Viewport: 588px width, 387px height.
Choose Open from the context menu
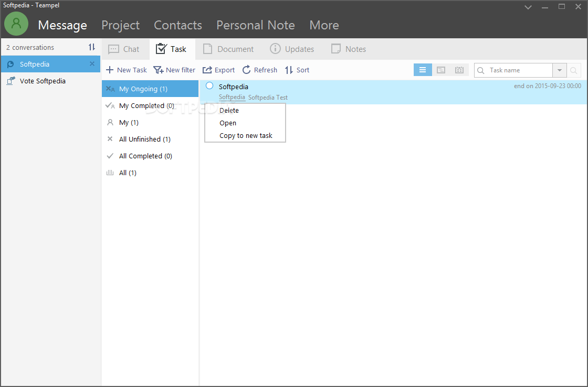(245, 123)
